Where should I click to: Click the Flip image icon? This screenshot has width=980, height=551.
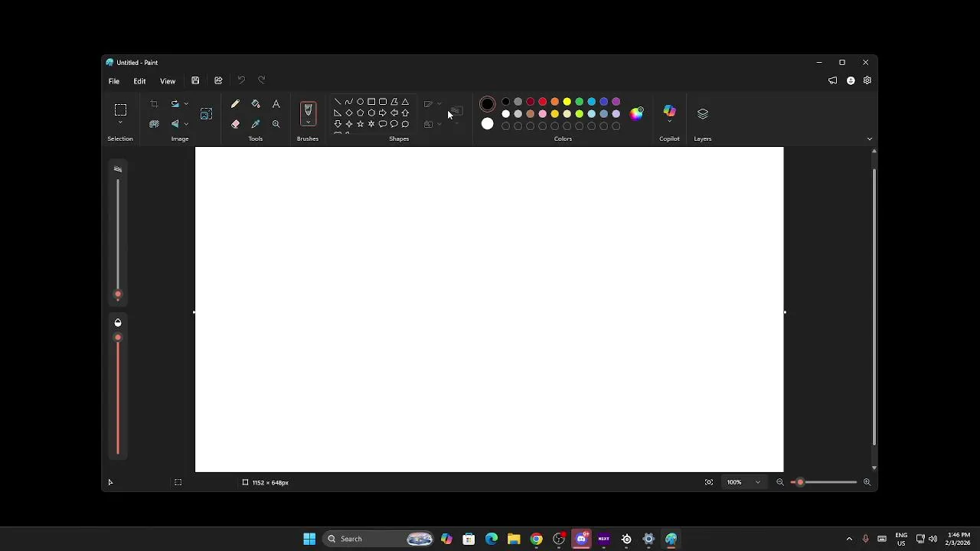tap(175, 124)
